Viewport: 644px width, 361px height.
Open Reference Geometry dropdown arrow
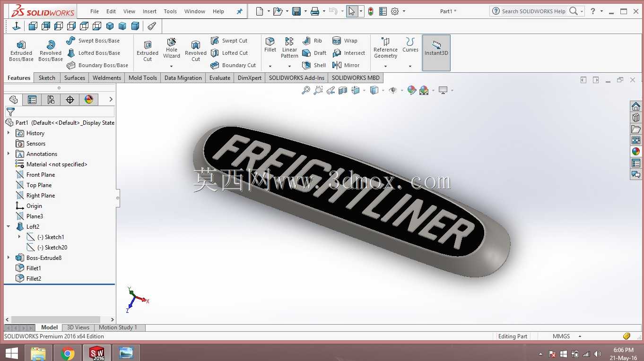click(x=385, y=66)
